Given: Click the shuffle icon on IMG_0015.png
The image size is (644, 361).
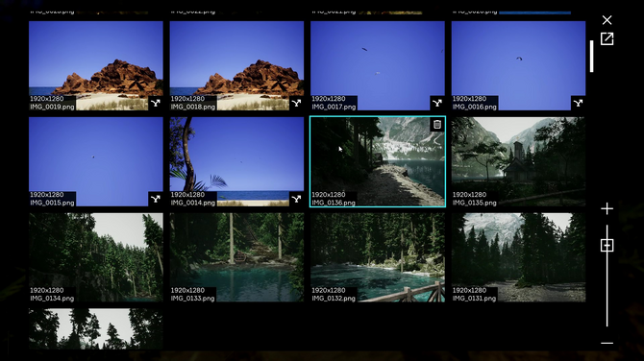Looking at the screenshot, I should [x=156, y=199].
